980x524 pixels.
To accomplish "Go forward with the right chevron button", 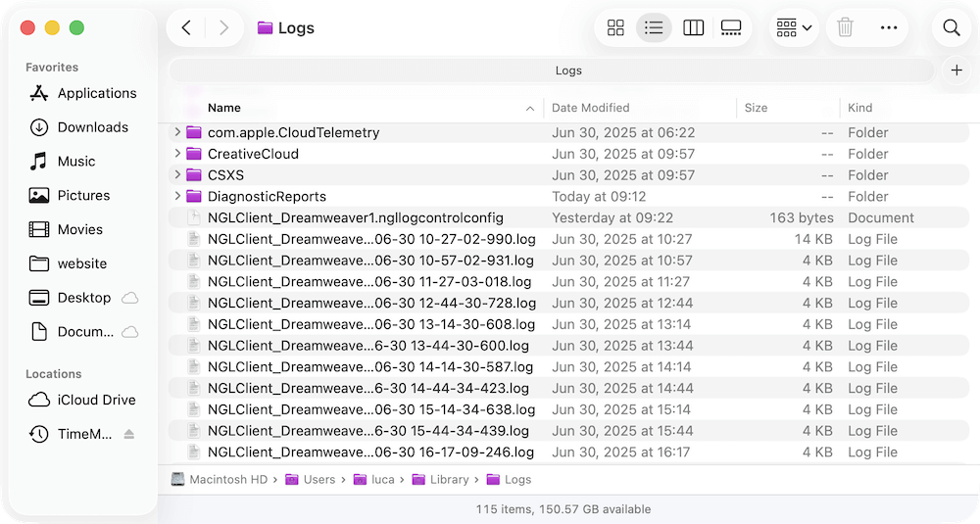I will click(223, 27).
